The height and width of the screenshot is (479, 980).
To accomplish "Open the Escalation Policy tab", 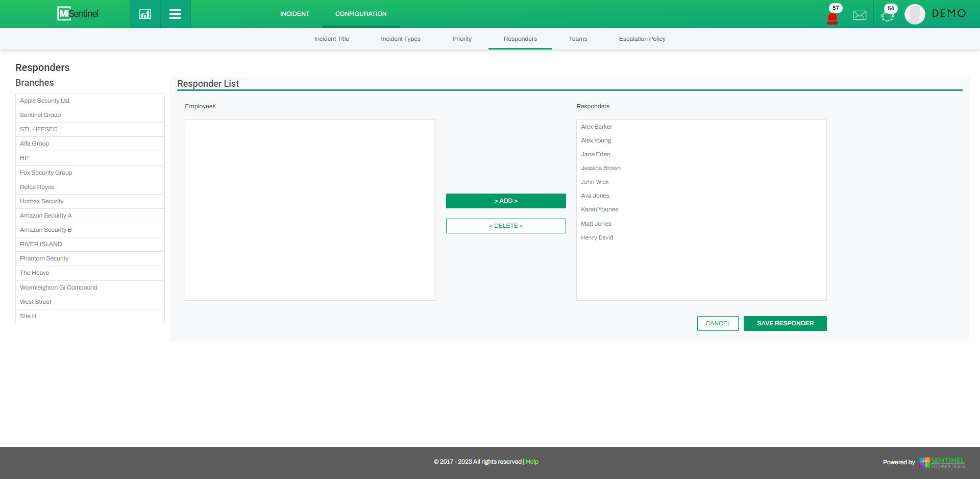I will (642, 39).
